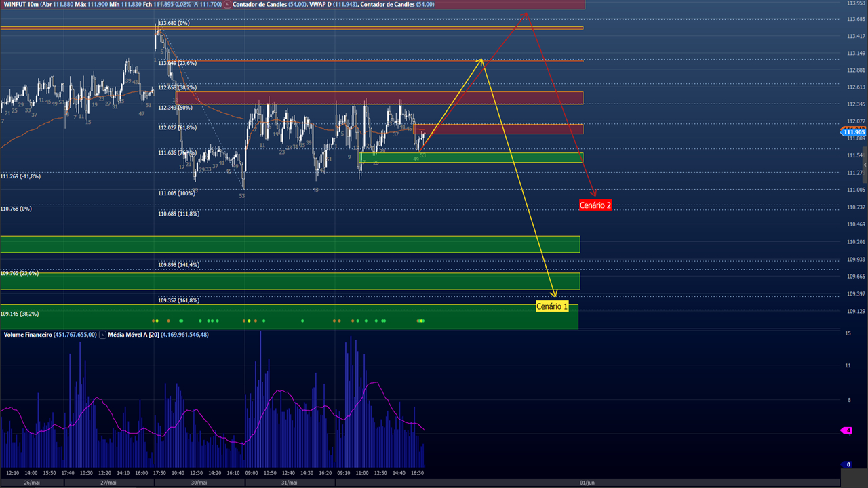Click Fibonacci level 111.005 (100%)
The width and height of the screenshot is (868, 488).
(x=176, y=193)
